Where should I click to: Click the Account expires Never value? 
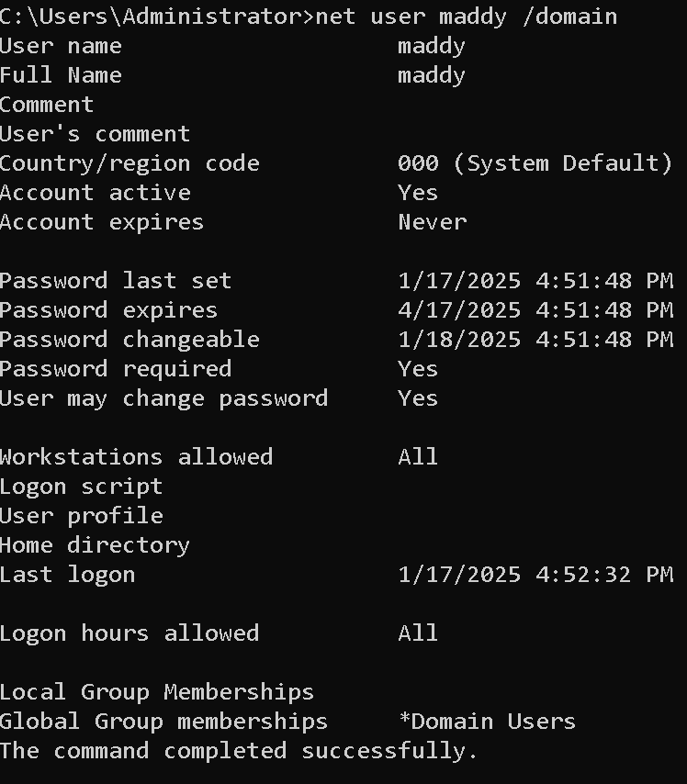click(x=433, y=222)
